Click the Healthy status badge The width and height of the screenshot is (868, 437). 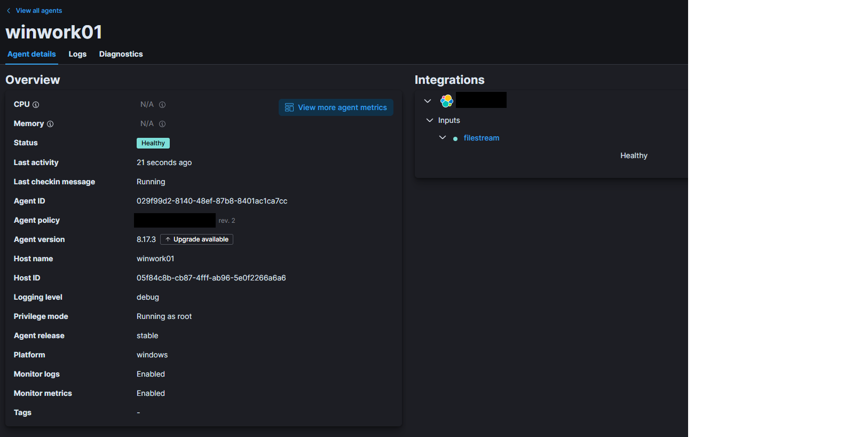click(x=153, y=143)
